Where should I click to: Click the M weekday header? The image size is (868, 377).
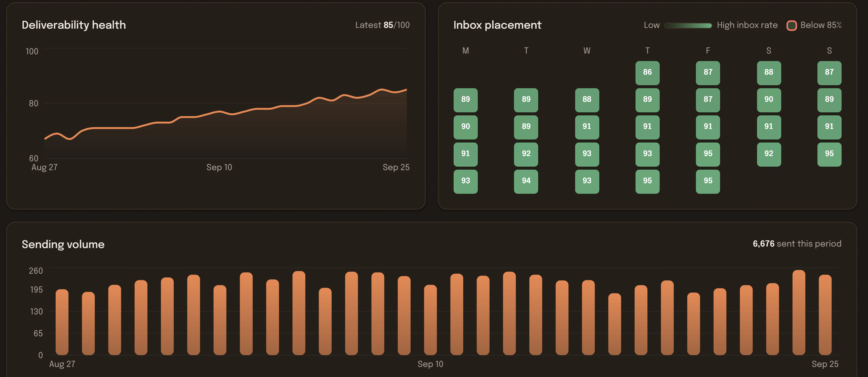(x=465, y=51)
